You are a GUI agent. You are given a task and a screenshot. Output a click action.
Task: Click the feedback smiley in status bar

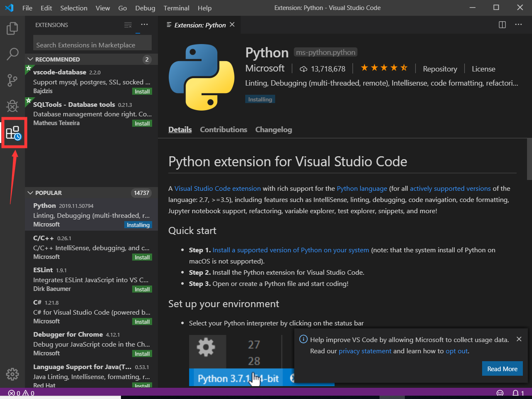click(500, 393)
